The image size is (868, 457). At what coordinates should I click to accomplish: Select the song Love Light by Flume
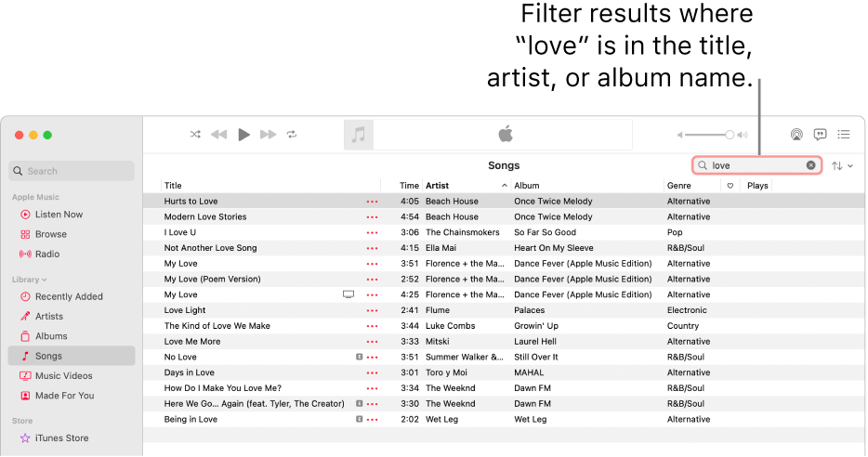point(185,310)
